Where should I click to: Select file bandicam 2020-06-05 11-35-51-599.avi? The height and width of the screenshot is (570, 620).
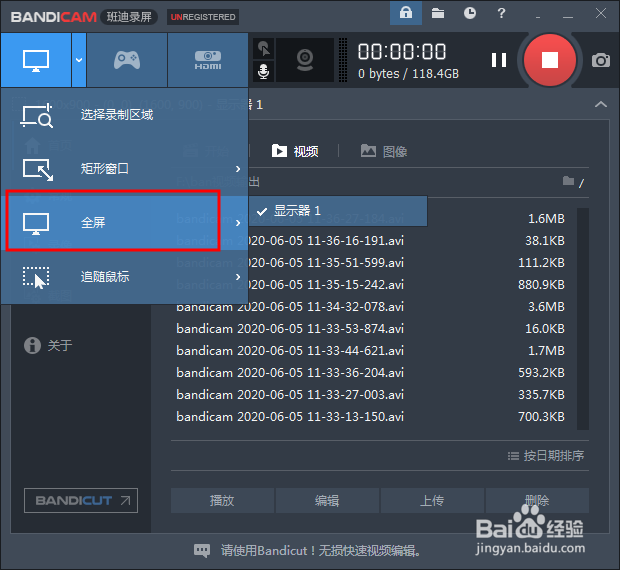[371, 263]
